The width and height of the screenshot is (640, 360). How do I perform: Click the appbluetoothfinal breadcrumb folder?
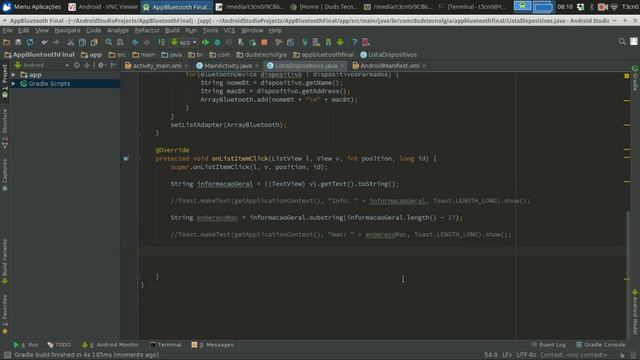click(x=324, y=54)
